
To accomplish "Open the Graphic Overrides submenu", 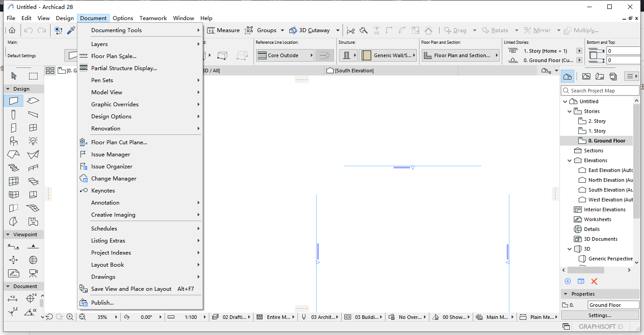I will [140, 105].
